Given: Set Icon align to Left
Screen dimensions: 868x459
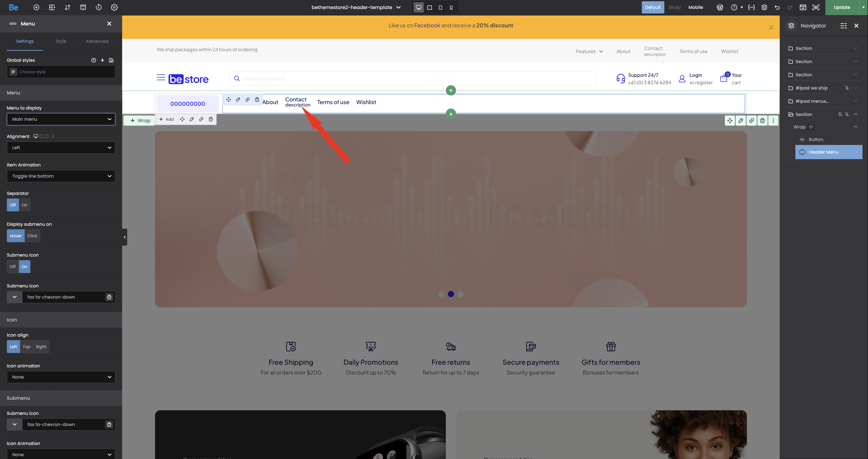Looking at the screenshot, I should (13, 346).
